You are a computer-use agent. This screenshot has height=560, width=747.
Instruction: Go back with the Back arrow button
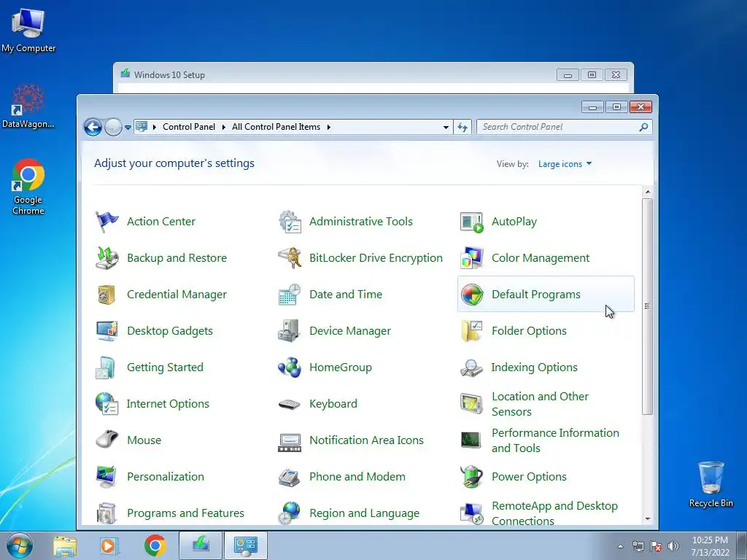[x=93, y=127]
